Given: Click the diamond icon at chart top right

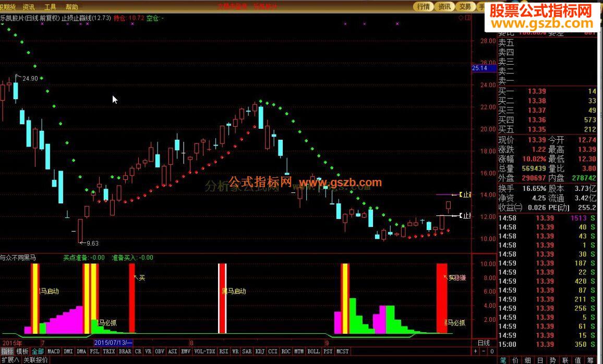Looking at the screenshot, I should [x=461, y=18].
